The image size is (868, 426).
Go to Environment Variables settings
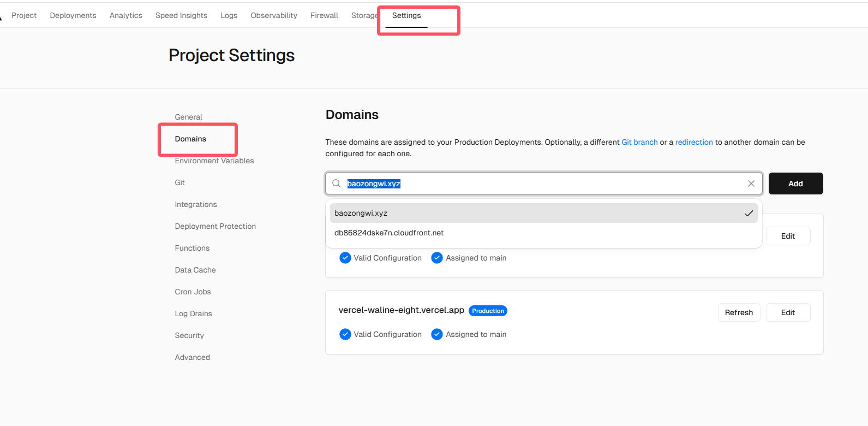point(214,161)
